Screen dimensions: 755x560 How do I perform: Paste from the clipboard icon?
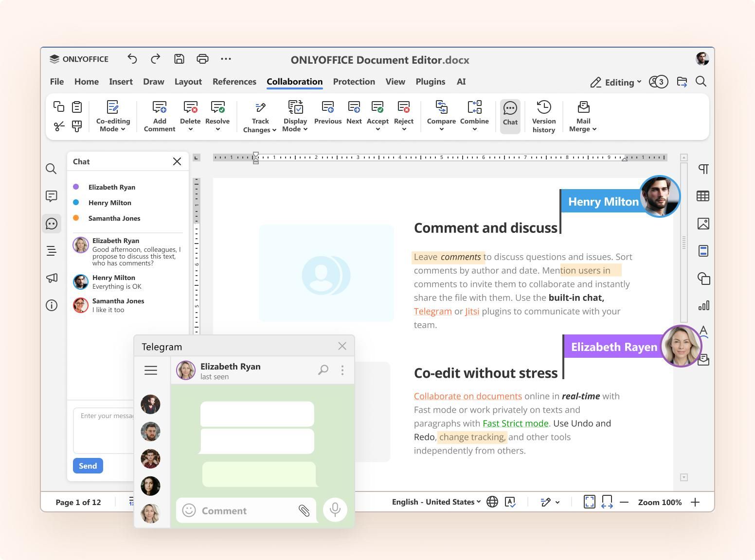click(x=77, y=106)
